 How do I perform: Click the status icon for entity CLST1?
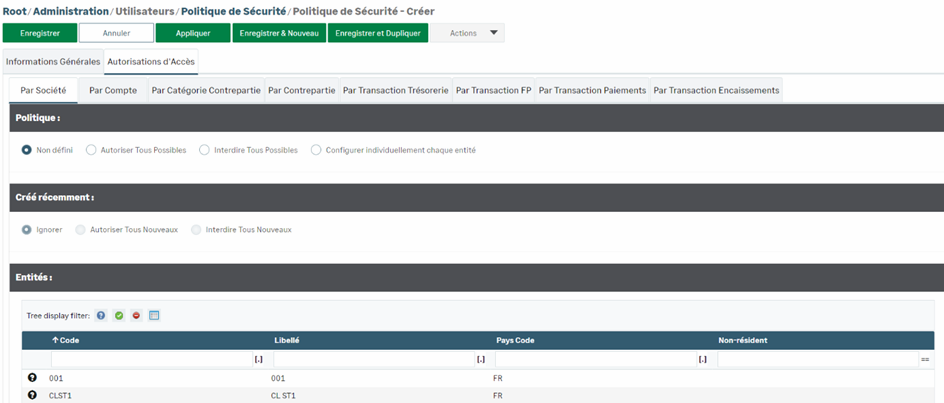tap(32, 395)
